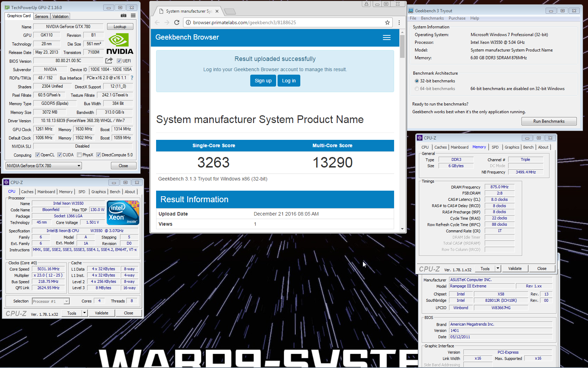This screenshot has height=368, width=588.
Task: Toggle the OpenCL checkbox
Action: (x=38, y=155)
